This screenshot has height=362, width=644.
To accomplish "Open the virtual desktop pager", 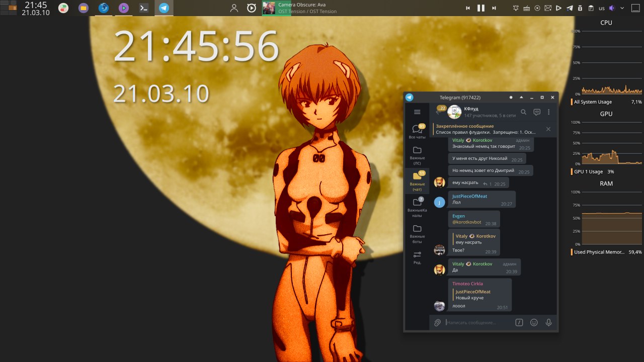I will coord(9,8).
